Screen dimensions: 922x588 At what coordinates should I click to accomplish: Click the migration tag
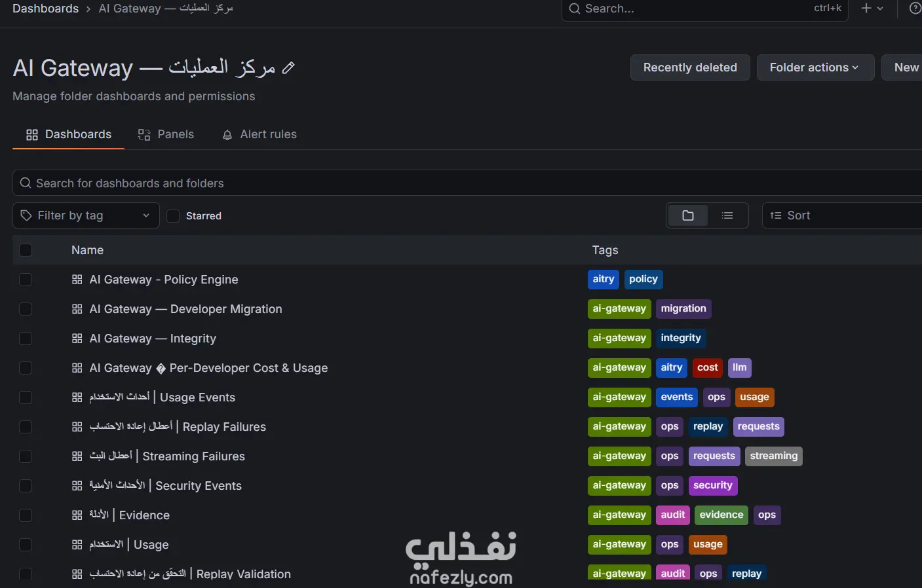tap(683, 309)
